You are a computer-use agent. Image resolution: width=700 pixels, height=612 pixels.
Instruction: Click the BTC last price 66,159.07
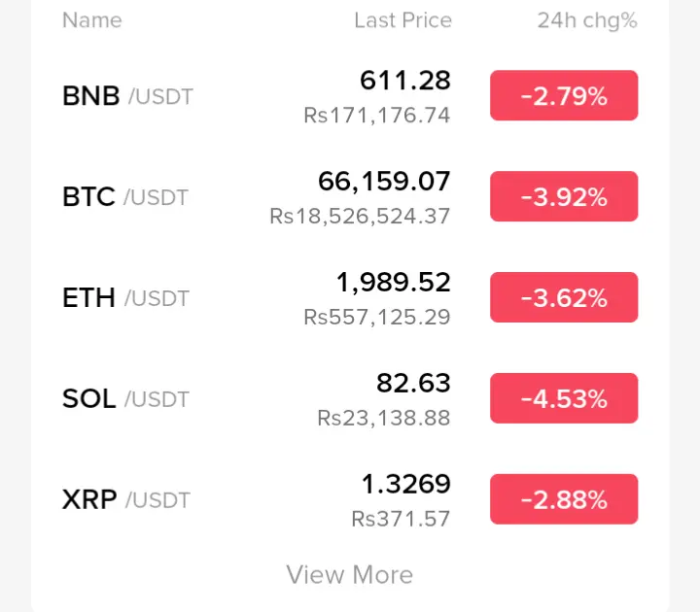pyautogui.click(x=384, y=181)
